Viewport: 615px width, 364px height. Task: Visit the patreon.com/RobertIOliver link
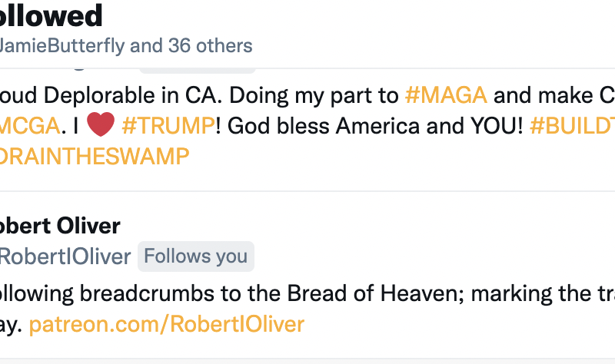[x=166, y=324]
